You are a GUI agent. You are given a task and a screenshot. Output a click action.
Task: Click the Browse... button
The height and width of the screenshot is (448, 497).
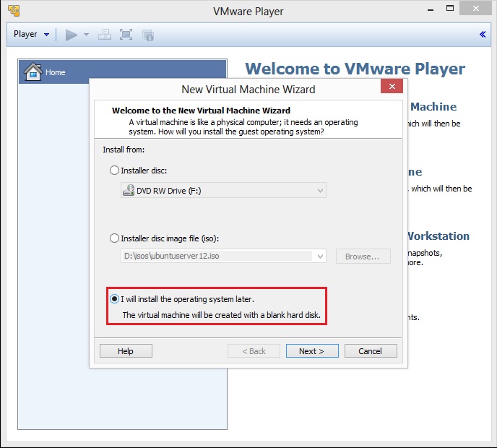(363, 257)
